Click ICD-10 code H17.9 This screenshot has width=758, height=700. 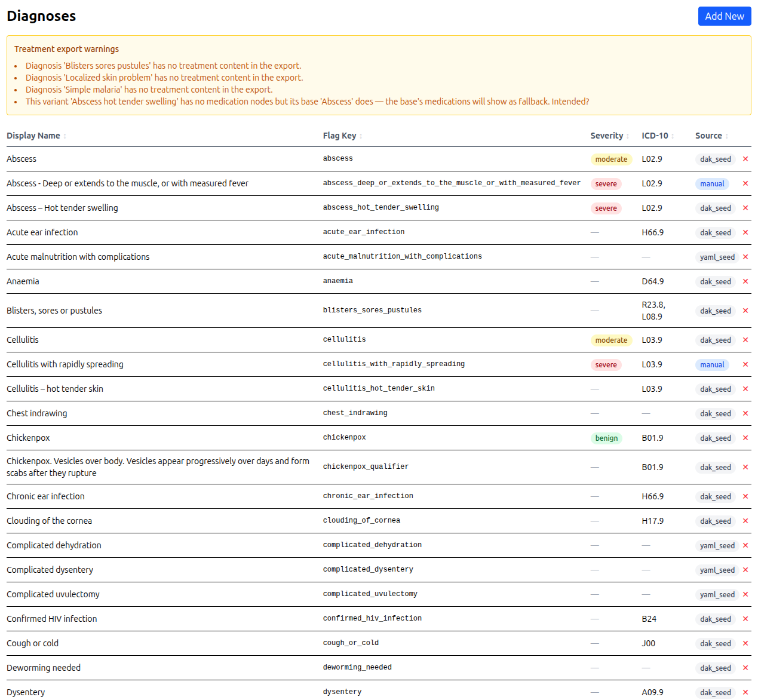pos(653,521)
